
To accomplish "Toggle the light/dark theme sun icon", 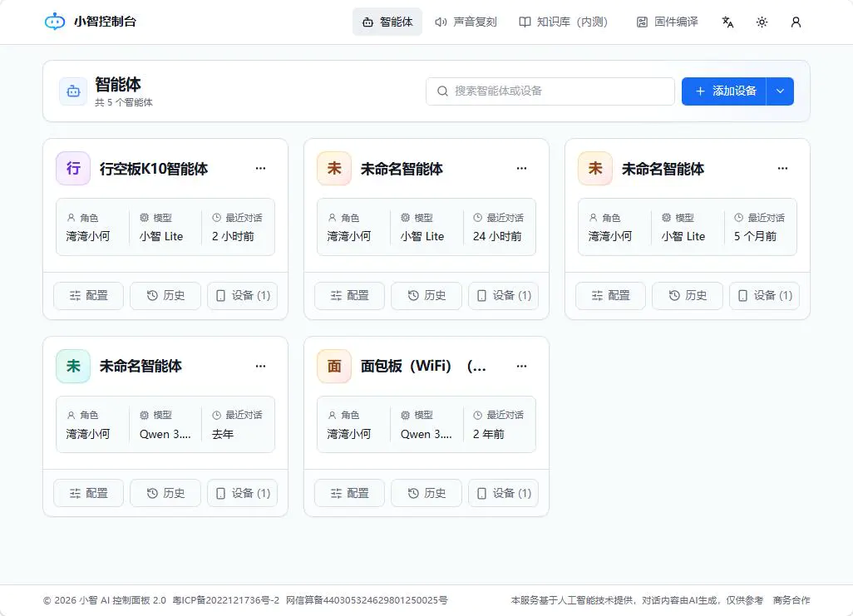I will point(762,22).
